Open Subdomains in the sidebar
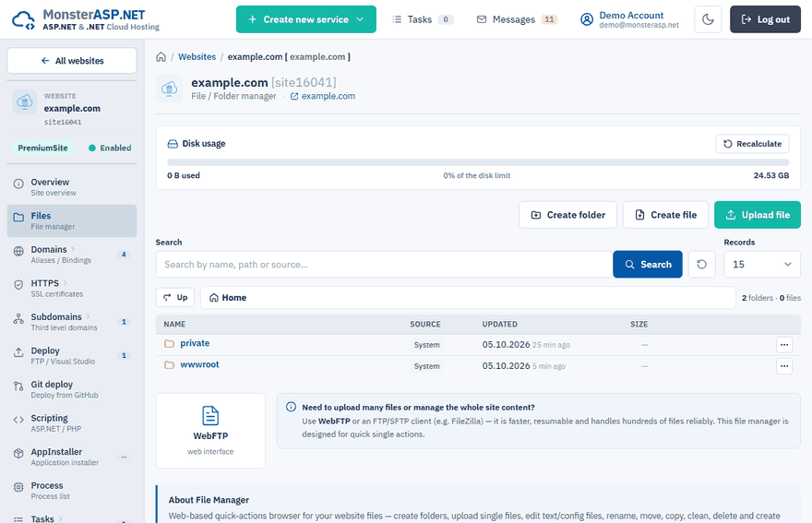Viewport: 812px width, 523px height. point(72,322)
